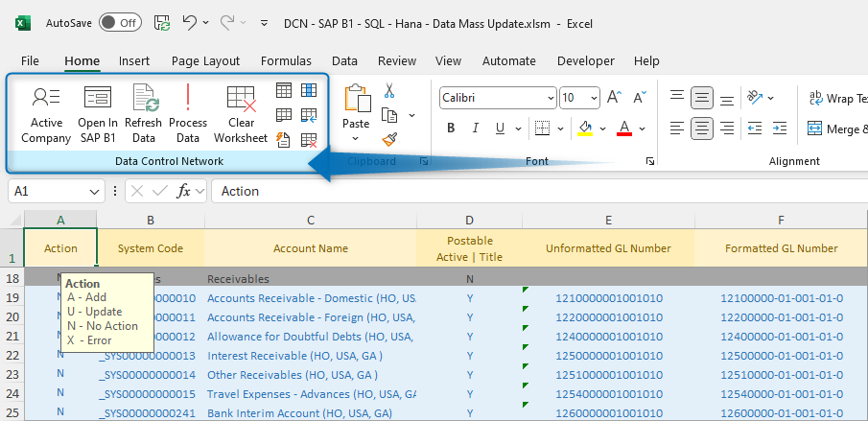Open the Calibri font name dropdown
Viewport: 868px width, 421px height.
point(550,98)
